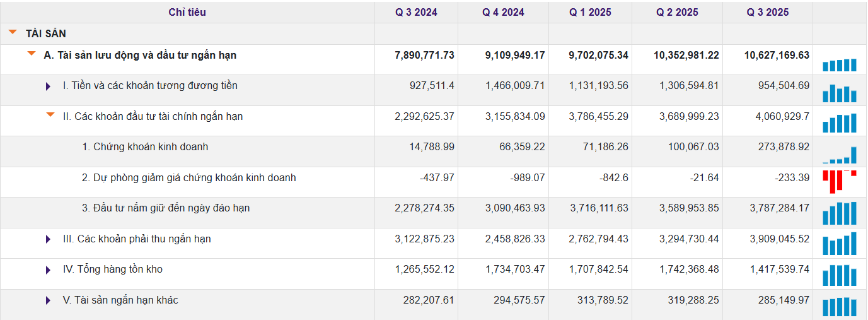Collapse 'II. Các khoản đầu tư tài chính ngắn hạn'
The width and height of the screenshot is (868, 320).
click(50, 115)
